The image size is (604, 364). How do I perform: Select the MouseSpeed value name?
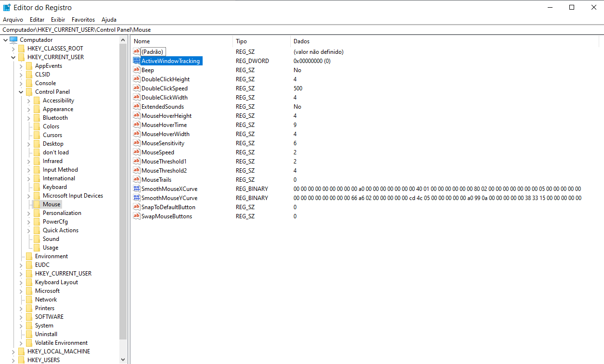(x=158, y=152)
